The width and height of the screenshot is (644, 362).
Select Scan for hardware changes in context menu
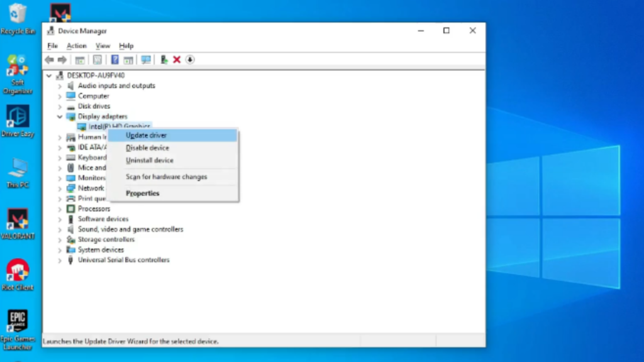click(x=167, y=177)
